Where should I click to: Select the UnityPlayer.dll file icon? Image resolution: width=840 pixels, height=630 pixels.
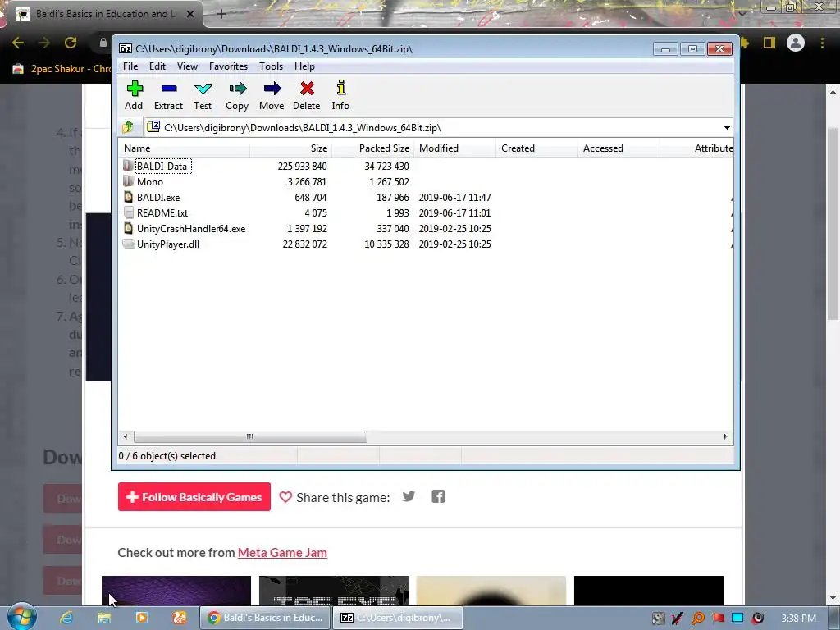pos(128,244)
